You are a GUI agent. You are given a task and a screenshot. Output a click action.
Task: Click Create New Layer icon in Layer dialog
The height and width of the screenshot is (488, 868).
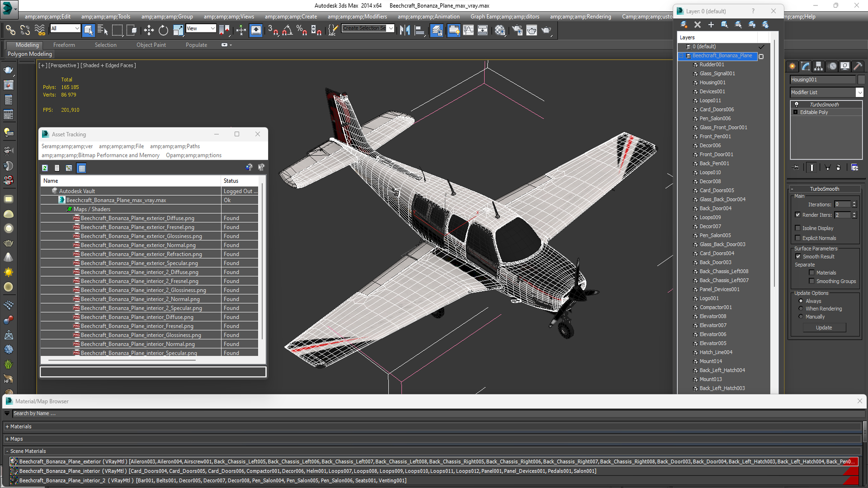click(684, 24)
